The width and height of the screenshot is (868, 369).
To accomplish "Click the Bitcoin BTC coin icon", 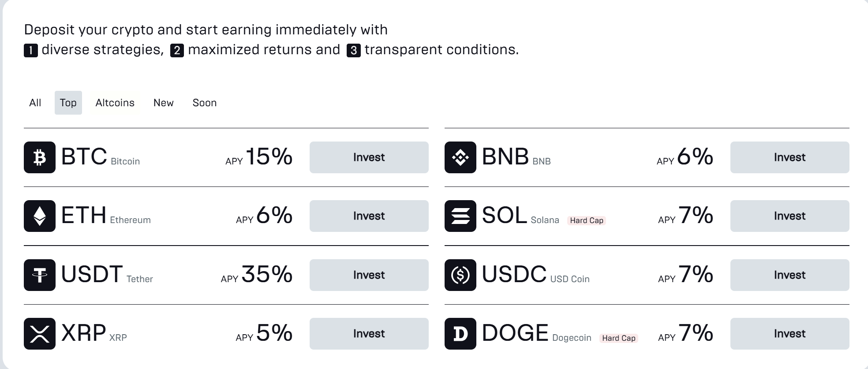I will [x=40, y=157].
